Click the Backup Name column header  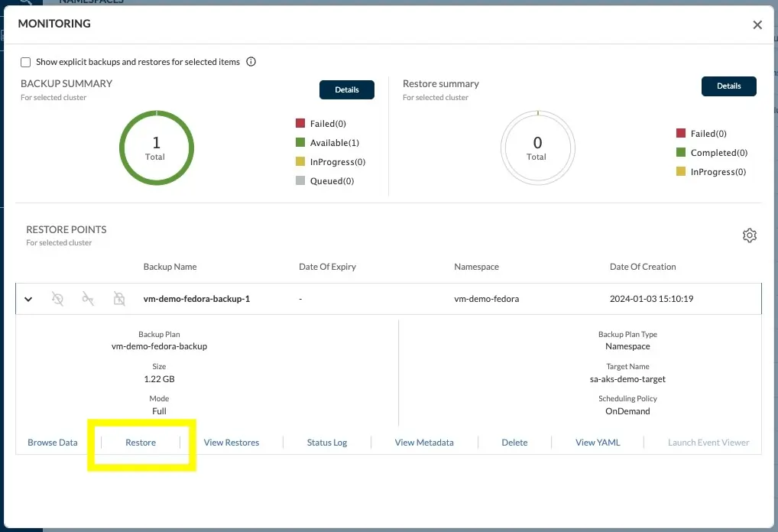point(170,267)
